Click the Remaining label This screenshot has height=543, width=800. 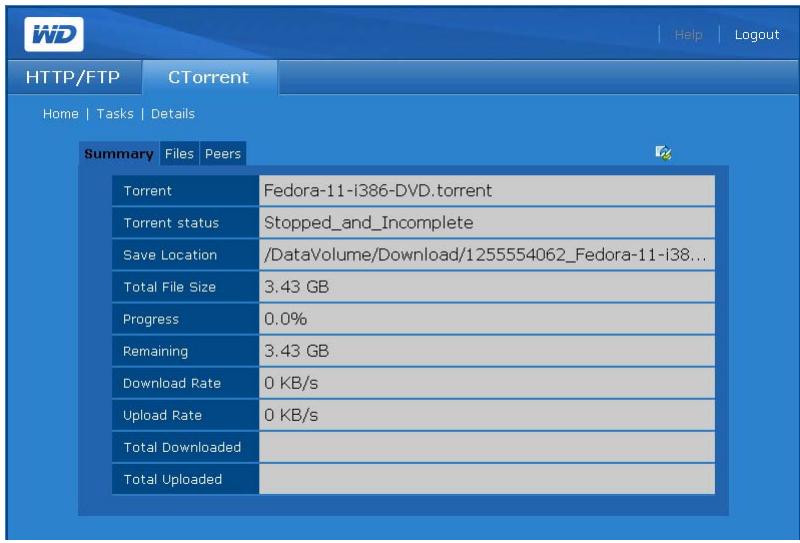coord(156,351)
